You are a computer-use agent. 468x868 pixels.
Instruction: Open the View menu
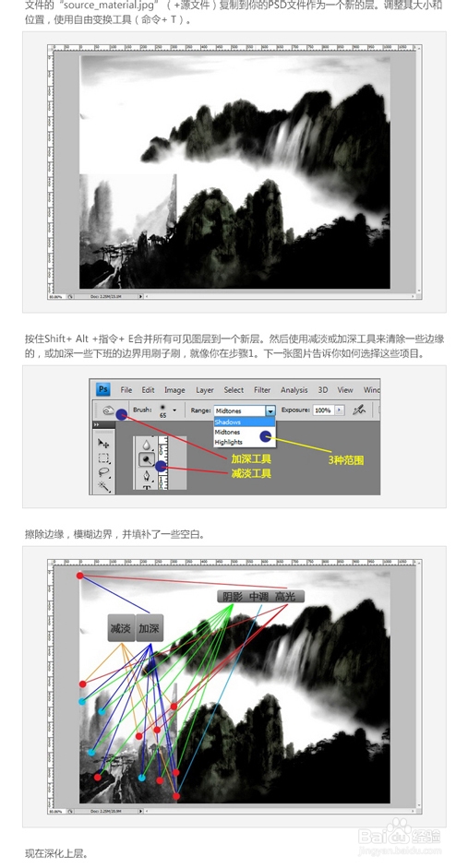click(345, 390)
